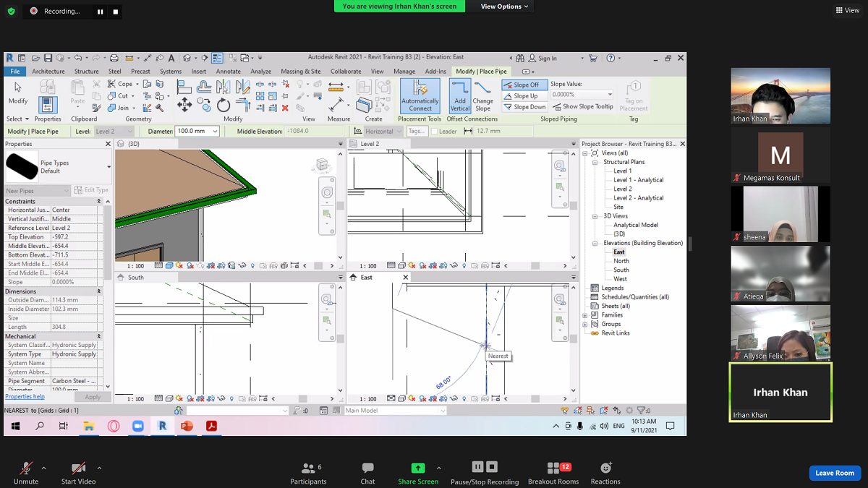
Task: Click the Middle Elevation value field
Action: click(314, 131)
